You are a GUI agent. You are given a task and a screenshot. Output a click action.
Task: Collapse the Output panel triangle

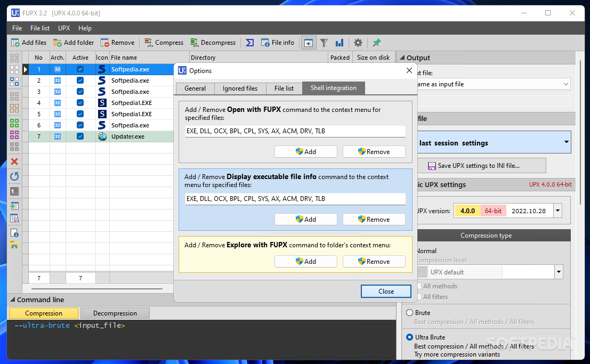tap(402, 58)
